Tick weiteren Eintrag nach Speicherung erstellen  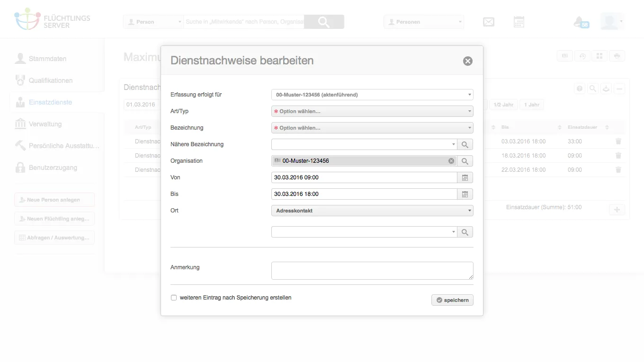pyautogui.click(x=174, y=298)
